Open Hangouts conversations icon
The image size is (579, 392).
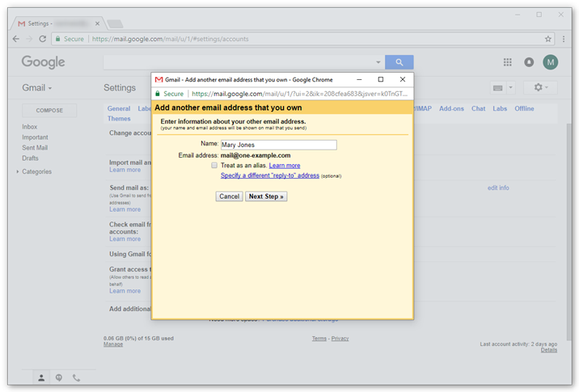tap(59, 377)
